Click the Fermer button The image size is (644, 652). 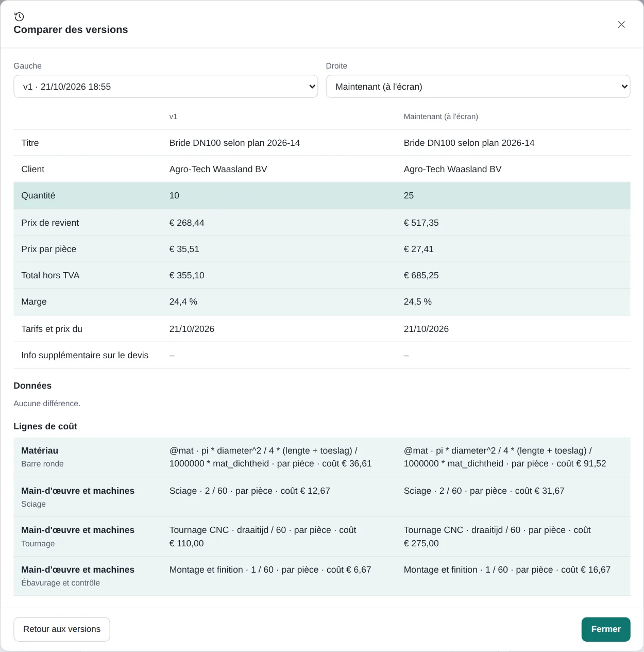tap(606, 629)
